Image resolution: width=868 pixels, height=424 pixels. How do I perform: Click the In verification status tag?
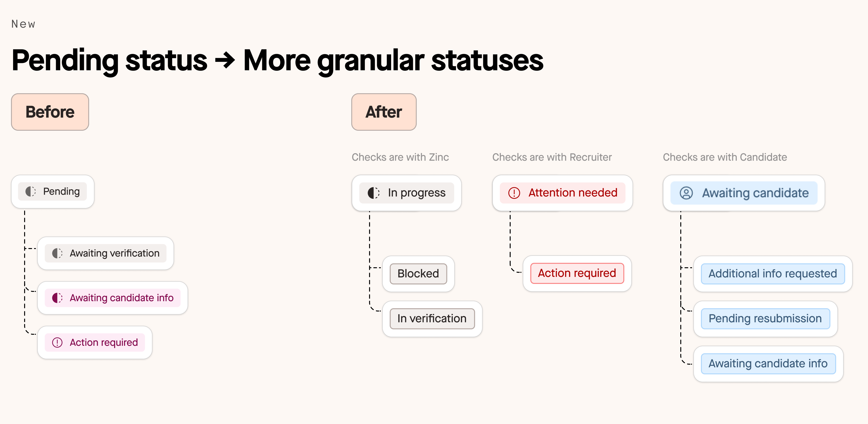(432, 319)
